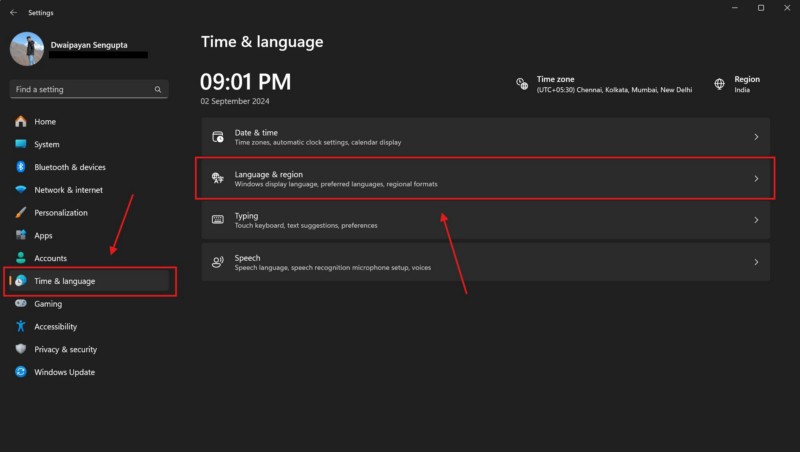Open the Apps icon in sidebar

(21, 236)
